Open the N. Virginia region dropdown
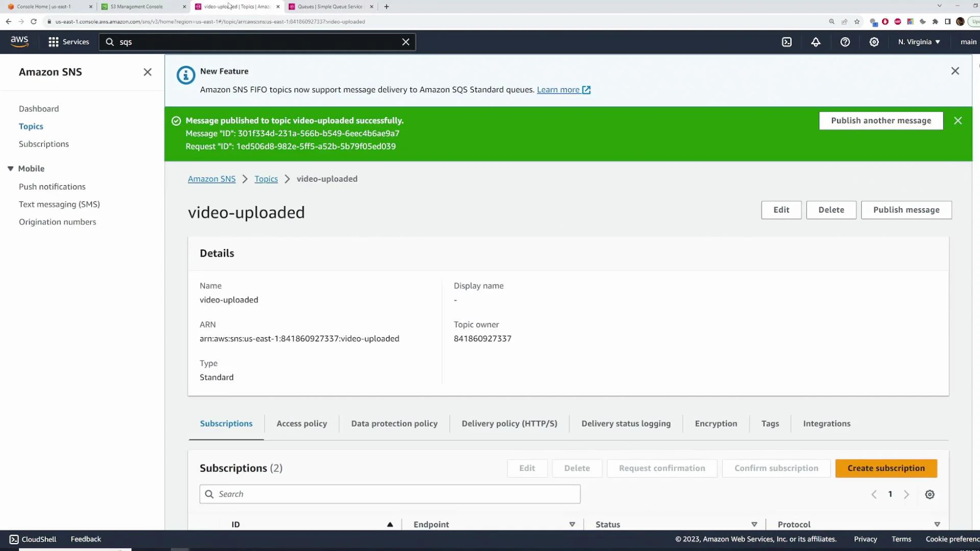Viewport: 980px width, 551px height. [x=918, y=42]
